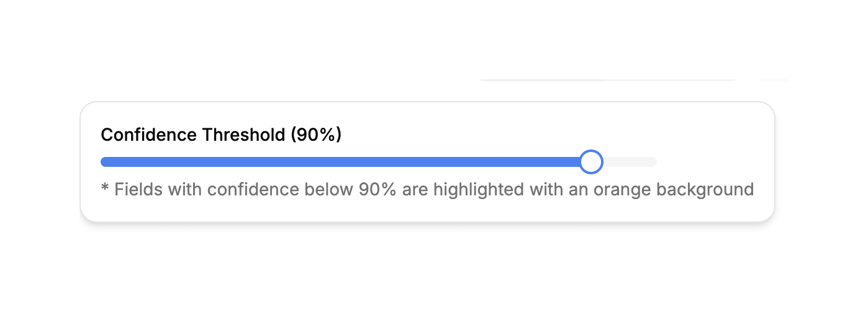Click the "(90%)" value in the label
The image size is (868, 312).
316,135
